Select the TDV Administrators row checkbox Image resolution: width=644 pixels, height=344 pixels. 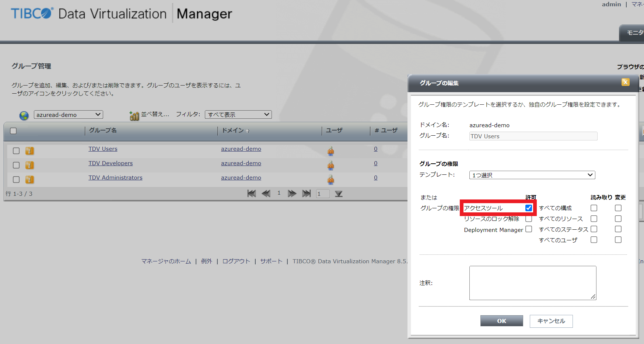pos(16,180)
